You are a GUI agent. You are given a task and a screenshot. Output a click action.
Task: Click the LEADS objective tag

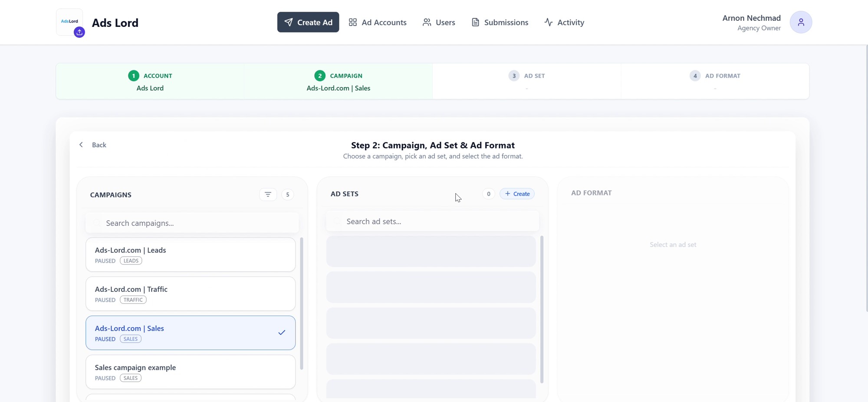(x=131, y=260)
